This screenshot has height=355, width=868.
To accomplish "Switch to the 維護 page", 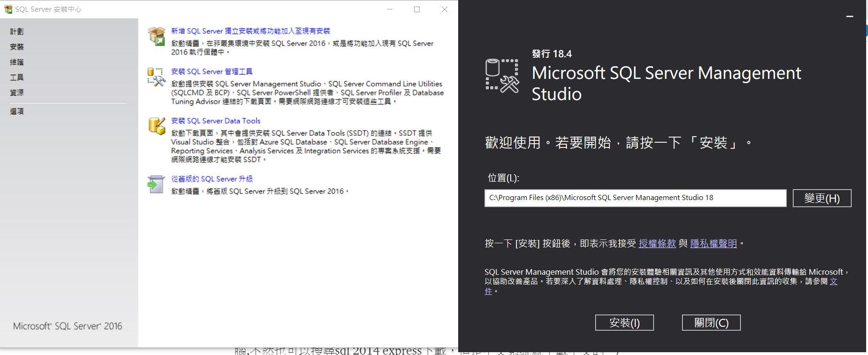I will click(17, 62).
